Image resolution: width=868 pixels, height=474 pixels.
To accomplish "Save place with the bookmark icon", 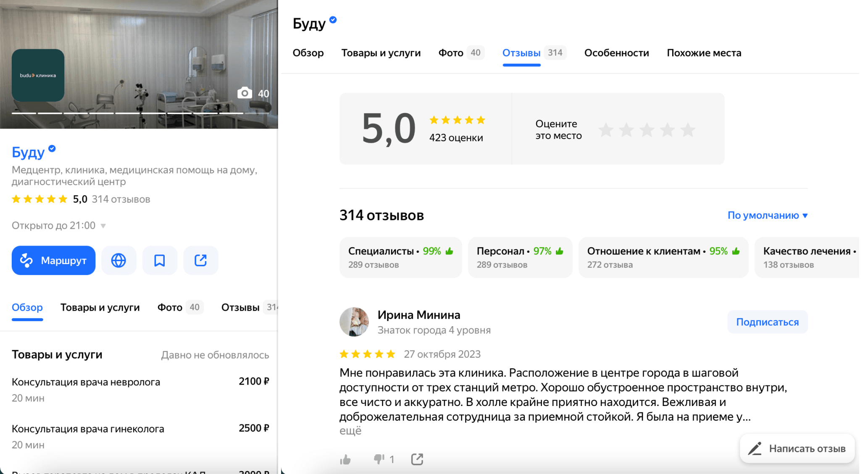I will pyautogui.click(x=160, y=260).
